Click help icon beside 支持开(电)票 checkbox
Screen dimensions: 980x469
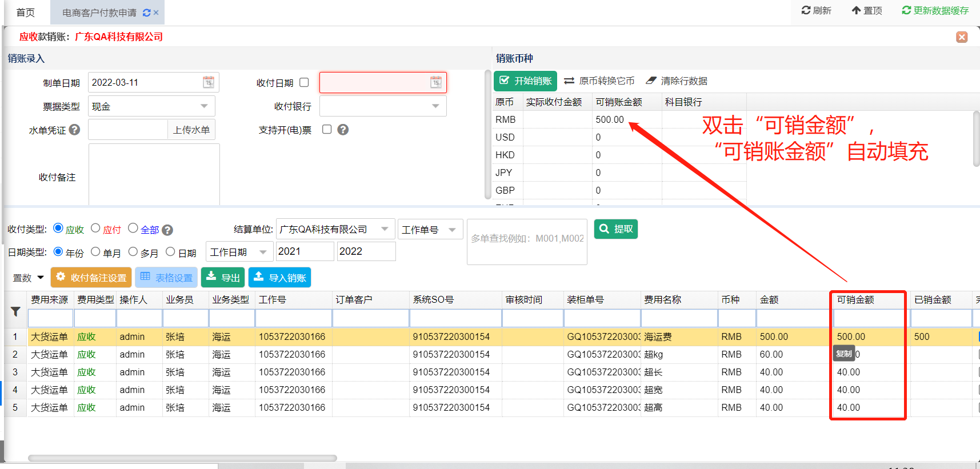coord(343,130)
